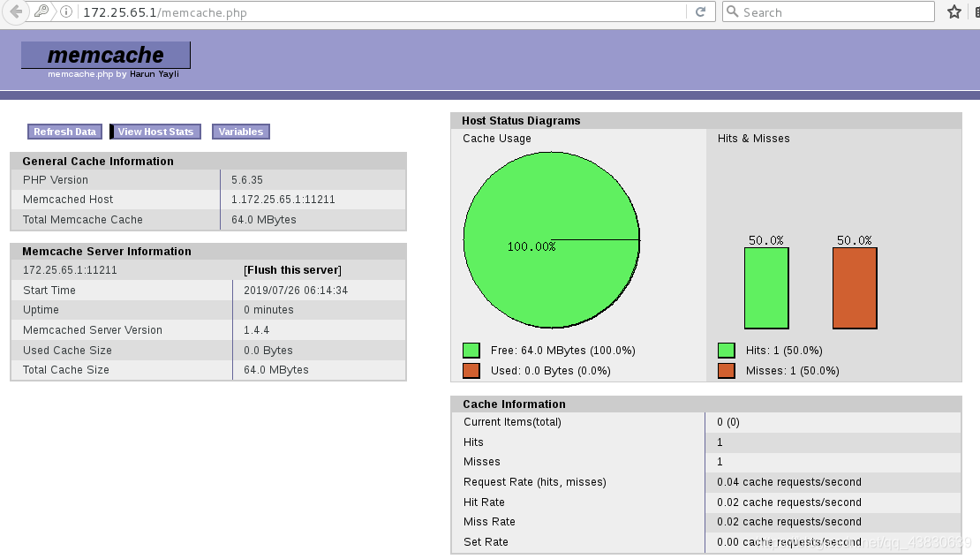Click the key icon in the address bar
Image resolution: width=980 pixels, height=559 pixels.
coord(41,11)
